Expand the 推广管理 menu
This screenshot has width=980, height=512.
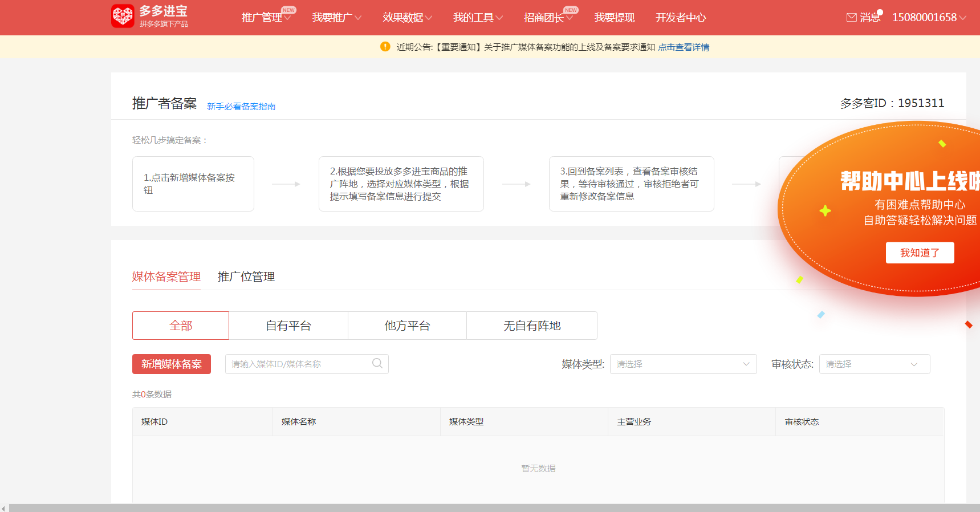pos(266,18)
